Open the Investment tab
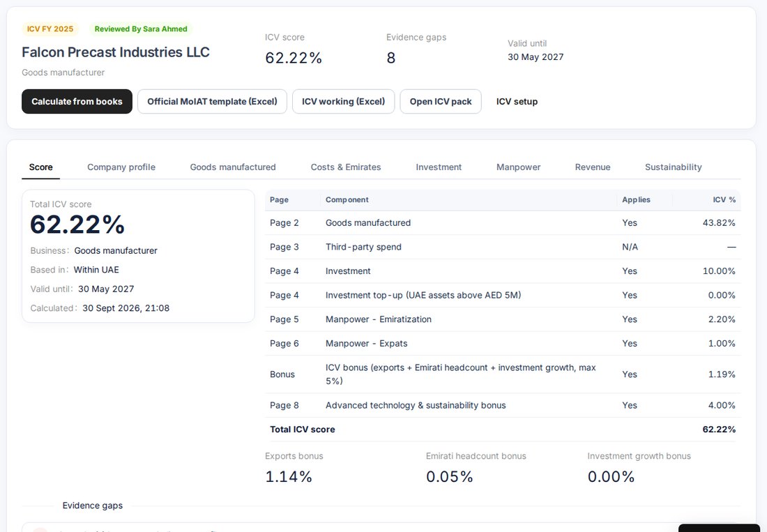 (x=439, y=167)
